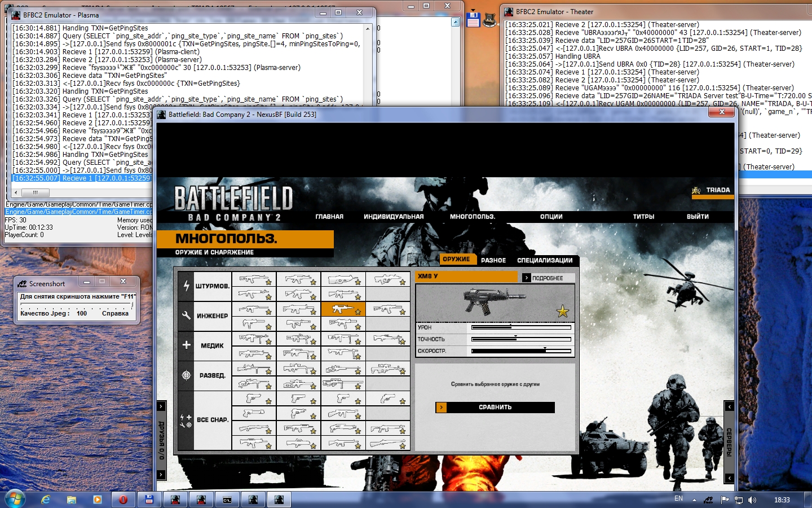Open ТИТРЫ menu
Viewport: 812px width, 508px height.
643,217
